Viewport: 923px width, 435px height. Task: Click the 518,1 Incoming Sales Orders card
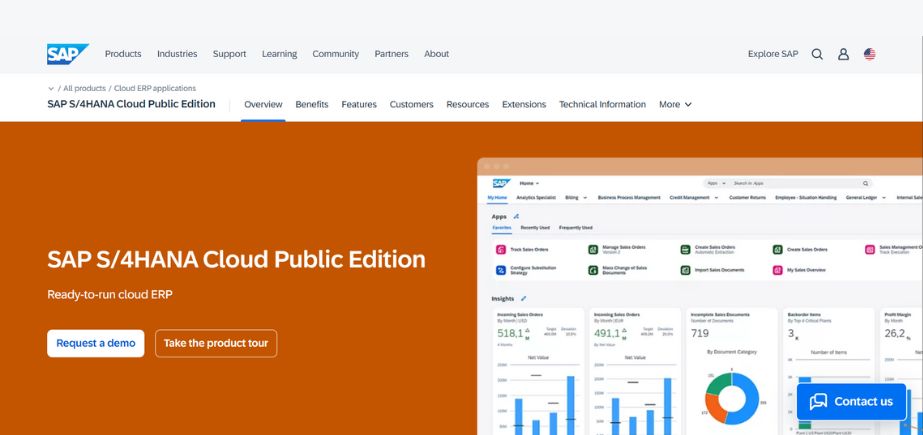[x=538, y=371]
